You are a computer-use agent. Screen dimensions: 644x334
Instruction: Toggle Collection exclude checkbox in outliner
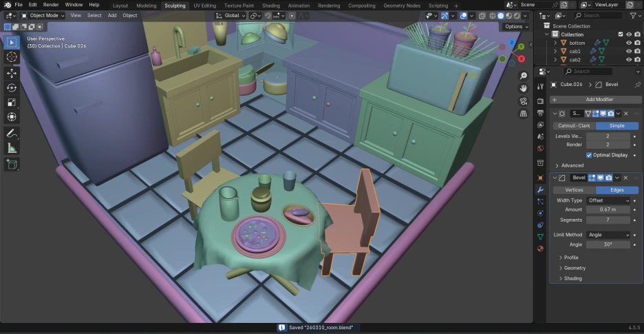click(x=621, y=34)
